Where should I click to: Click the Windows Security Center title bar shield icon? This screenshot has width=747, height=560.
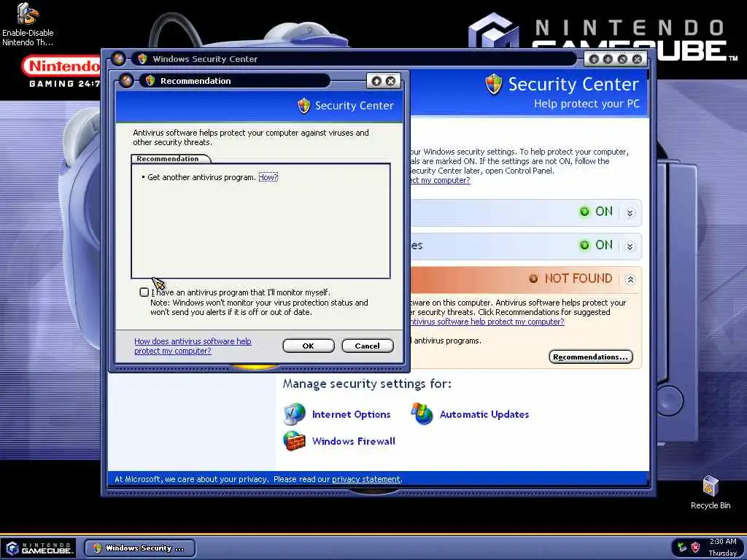click(x=142, y=59)
